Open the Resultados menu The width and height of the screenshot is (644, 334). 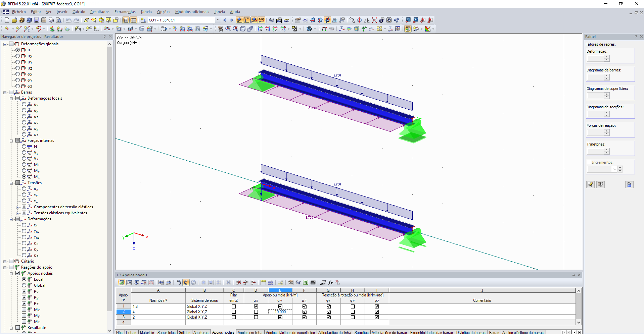click(x=100, y=12)
